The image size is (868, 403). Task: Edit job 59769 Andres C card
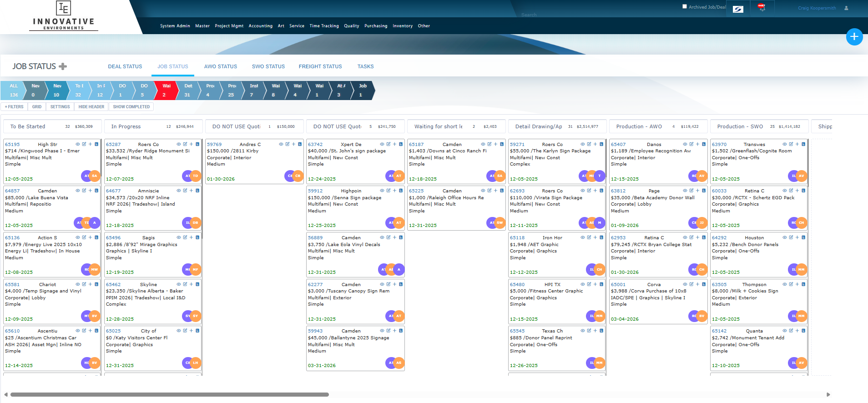[x=288, y=144]
